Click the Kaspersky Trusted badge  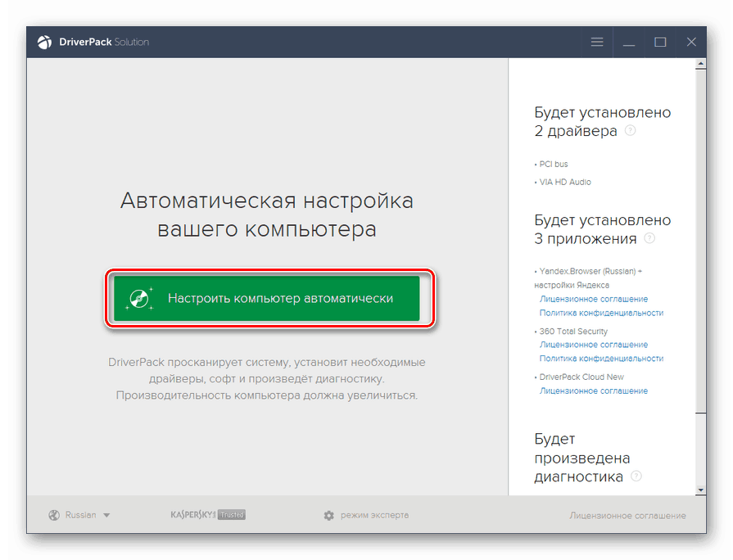[x=208, y=515]
